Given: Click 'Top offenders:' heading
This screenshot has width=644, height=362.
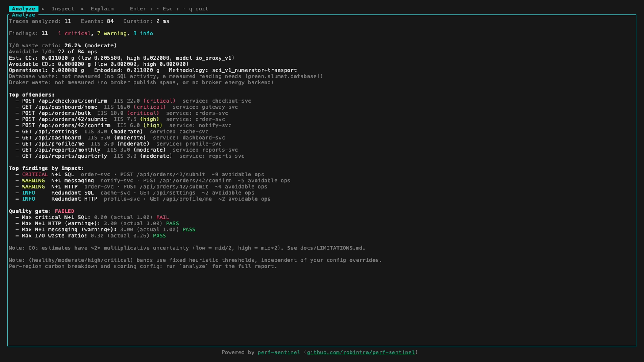Looking at the screenshot, I should click(32, 95).
